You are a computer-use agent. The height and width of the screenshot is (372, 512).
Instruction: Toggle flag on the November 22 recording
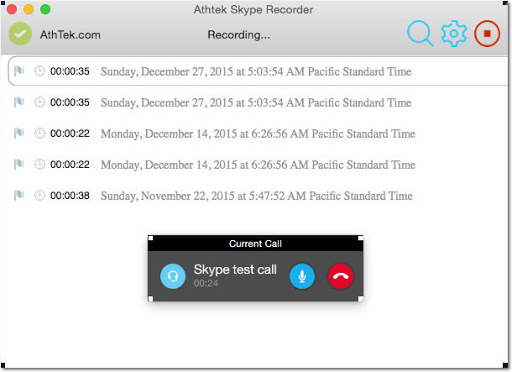[x=19, y=195]
